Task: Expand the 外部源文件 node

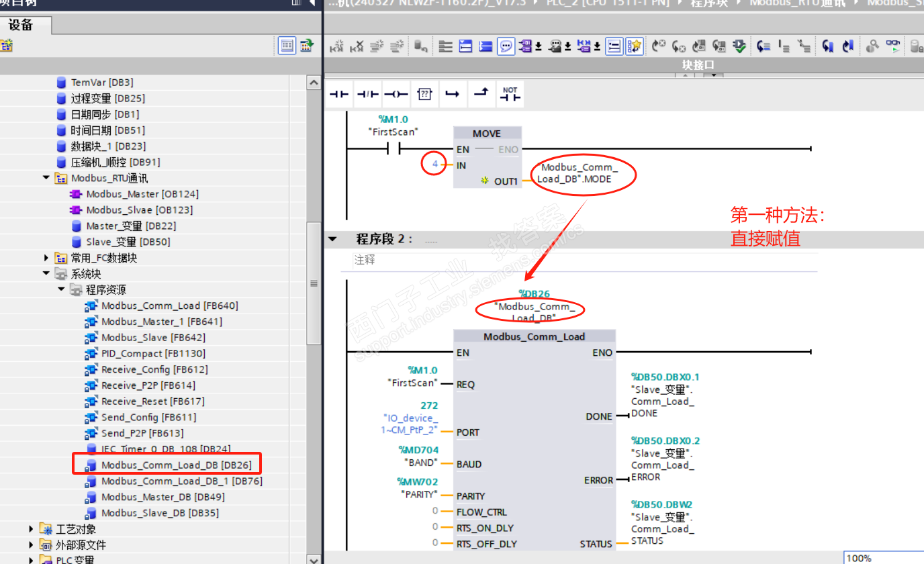Action: click(x=31, y=545)
